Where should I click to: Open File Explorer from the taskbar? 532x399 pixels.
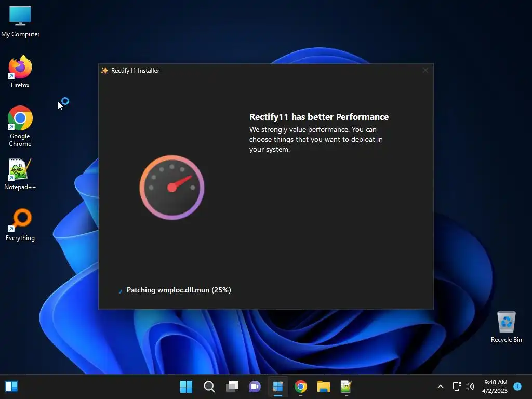(323, 387)
